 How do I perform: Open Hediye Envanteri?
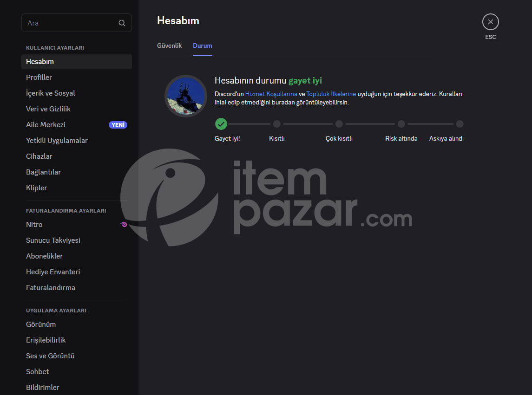76,272
